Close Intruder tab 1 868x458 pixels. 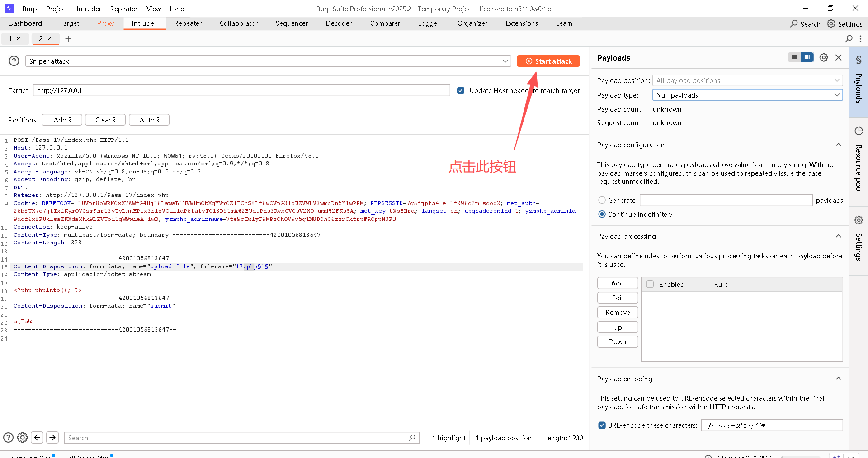(x=19, y=39)
